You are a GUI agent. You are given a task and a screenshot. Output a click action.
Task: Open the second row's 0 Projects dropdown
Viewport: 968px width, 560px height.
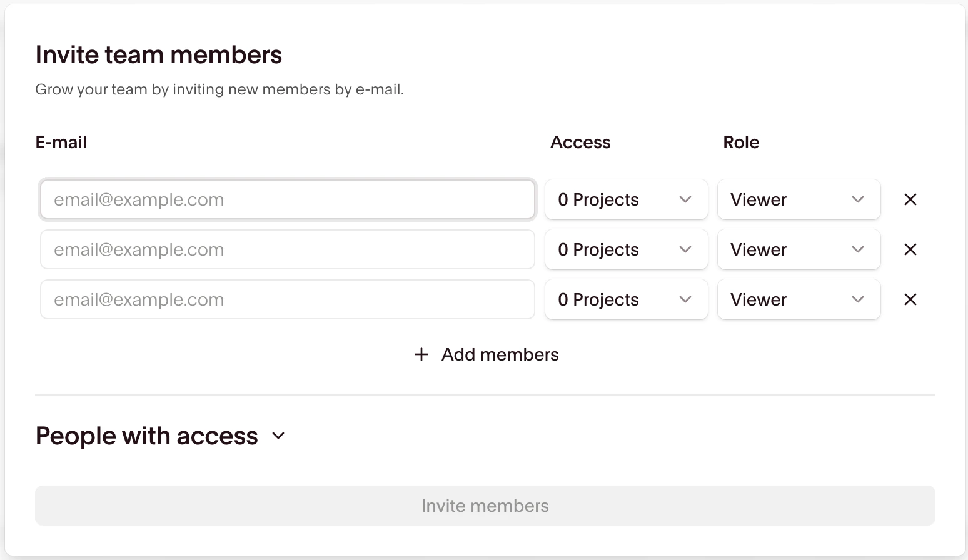(x=625, y=249)
